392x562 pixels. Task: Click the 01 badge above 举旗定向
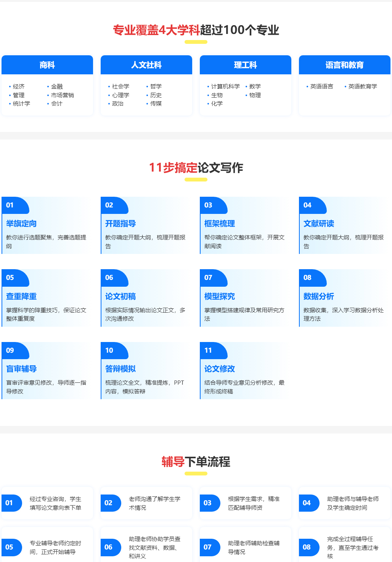click(x=14, y=206)
